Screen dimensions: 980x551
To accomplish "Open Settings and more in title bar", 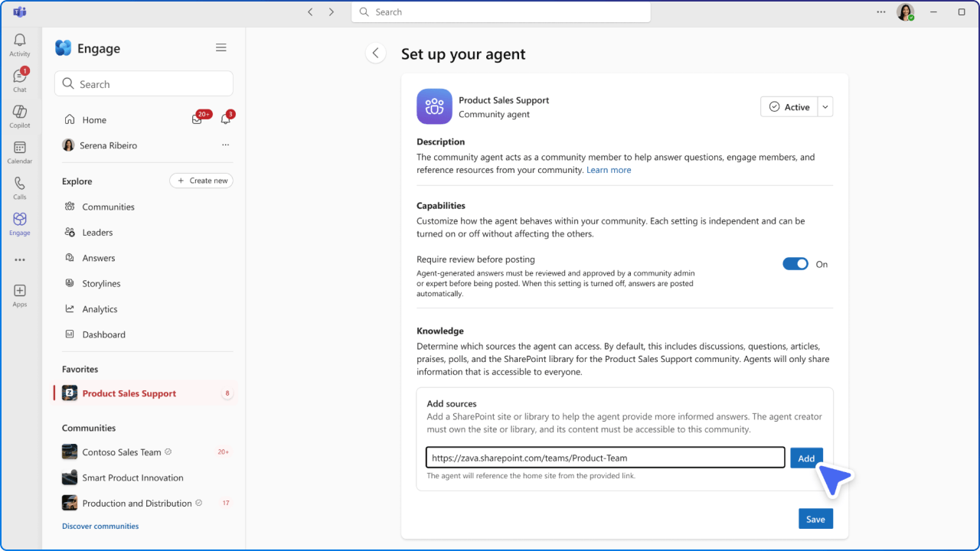I will pyautogui.click(x=881, y=12).
